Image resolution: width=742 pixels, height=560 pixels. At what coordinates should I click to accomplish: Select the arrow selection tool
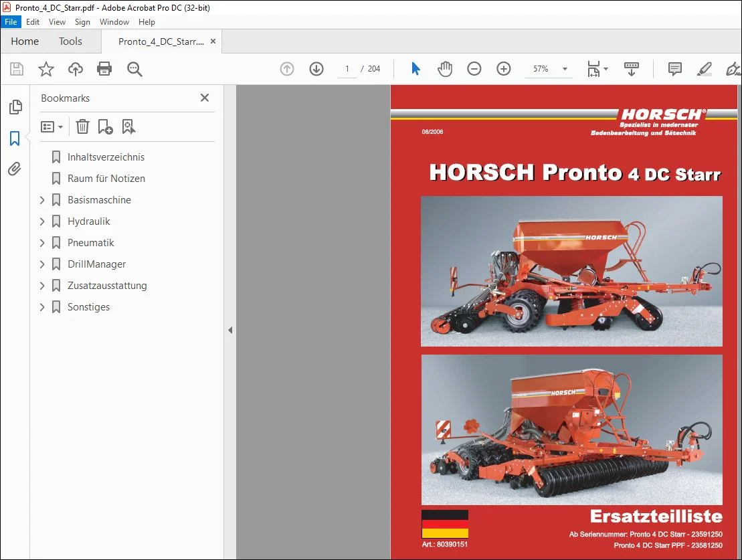click(415, 69)
